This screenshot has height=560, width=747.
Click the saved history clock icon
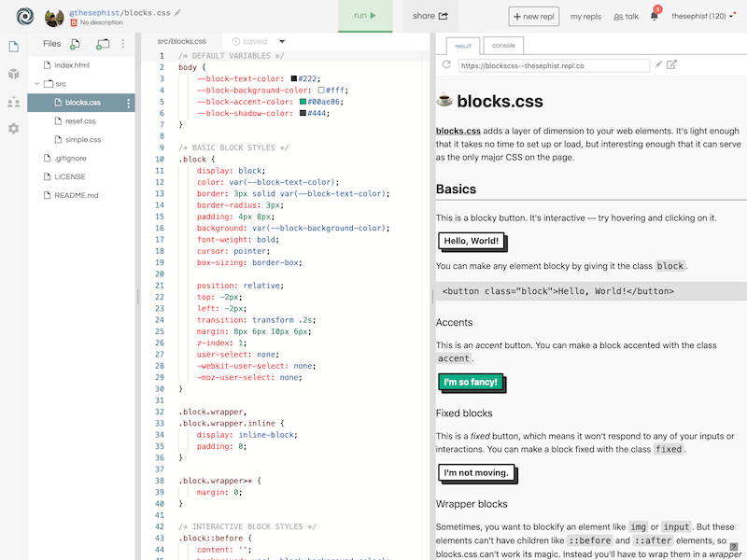235,41
